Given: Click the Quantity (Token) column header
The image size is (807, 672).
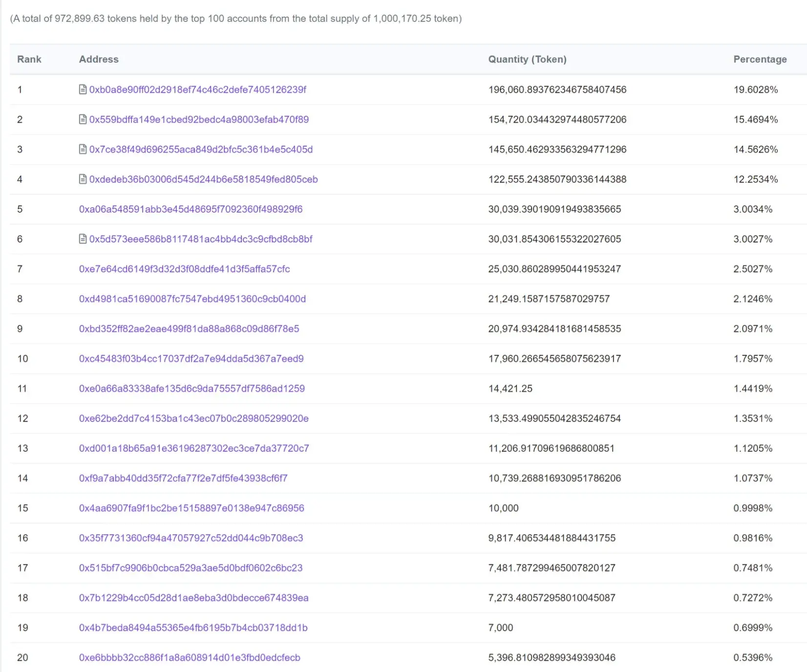Looking at the screenshot, I should coord(528,59).
